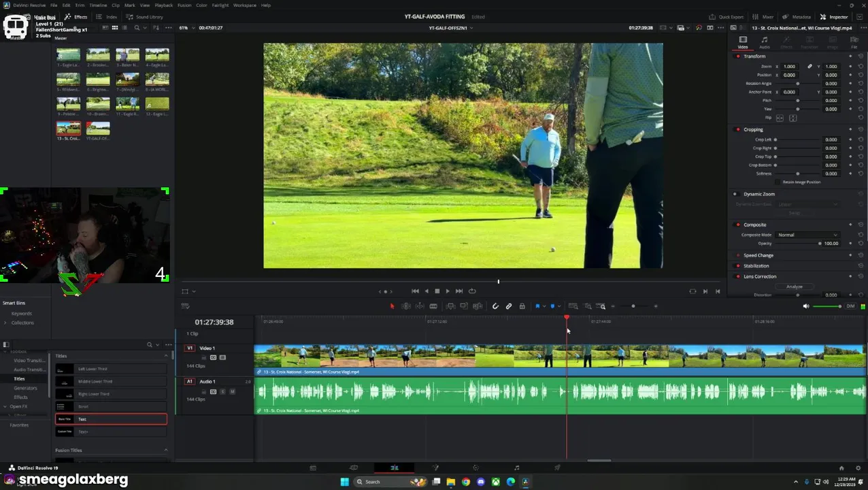
Task: Open the Windows Start button
Action: tap(344, 482)
